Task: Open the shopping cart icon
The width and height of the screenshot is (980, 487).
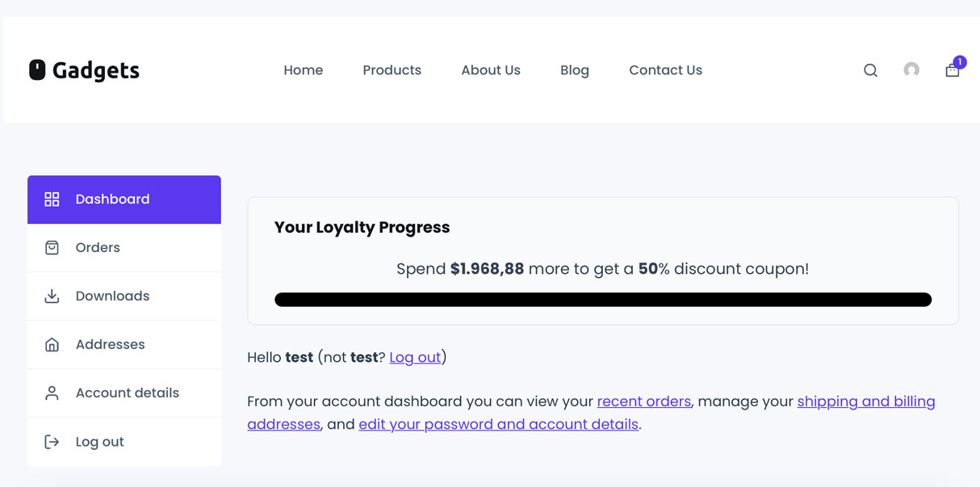Action: pos(952,72)
